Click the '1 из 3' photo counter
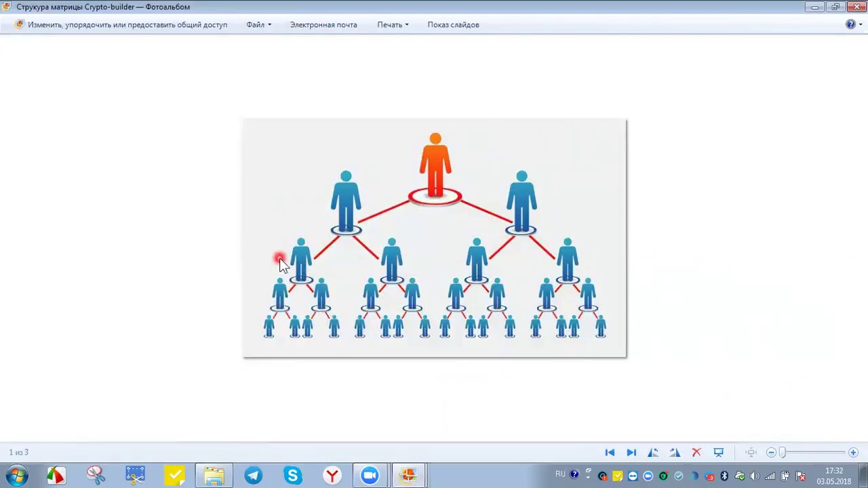 click(19, 452)
